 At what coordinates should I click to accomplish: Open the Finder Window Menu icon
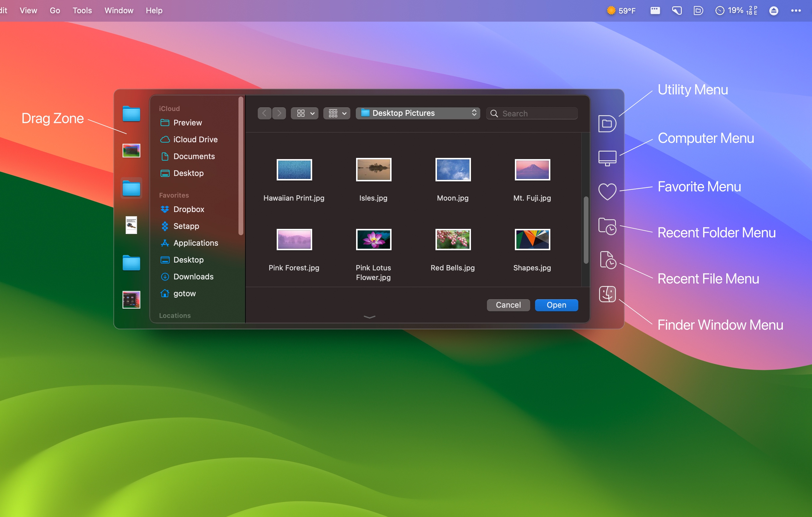point(607,294)
